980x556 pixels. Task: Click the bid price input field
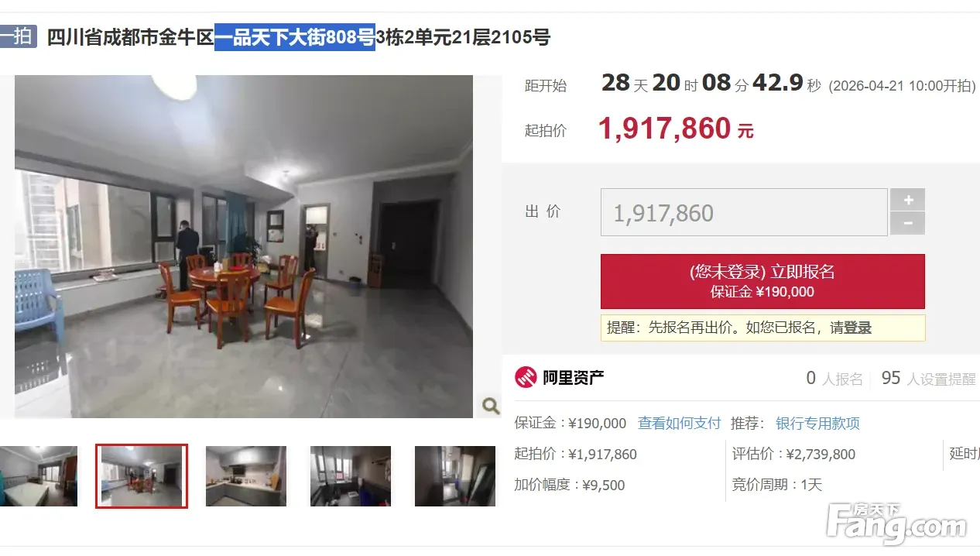pos(744,212)
